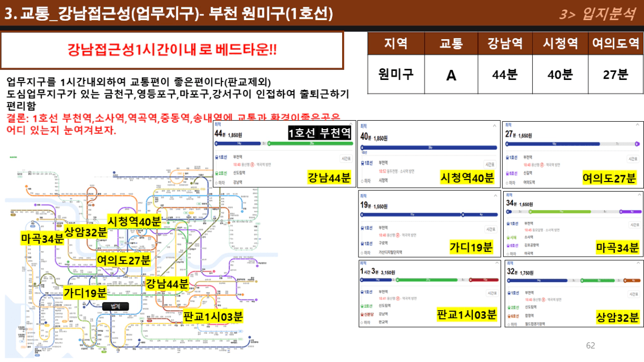Click the 5호선 badge beside 김포공항역 in 마곡34분 card
The width and height of the screenshot is (644, 362).
[513, 246]
